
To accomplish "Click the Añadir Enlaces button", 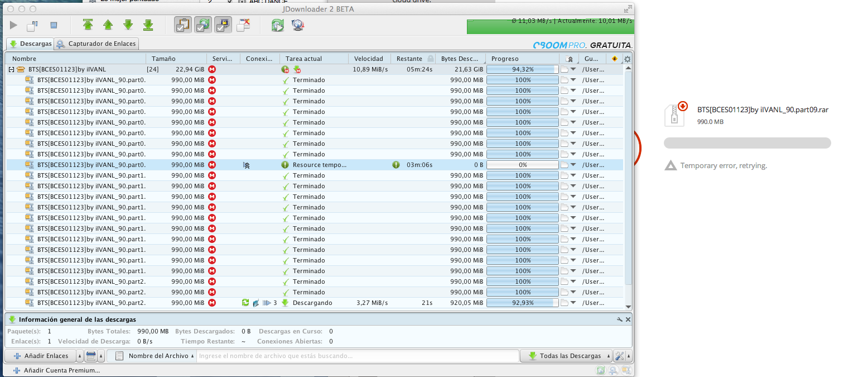I will coord(40,356).
